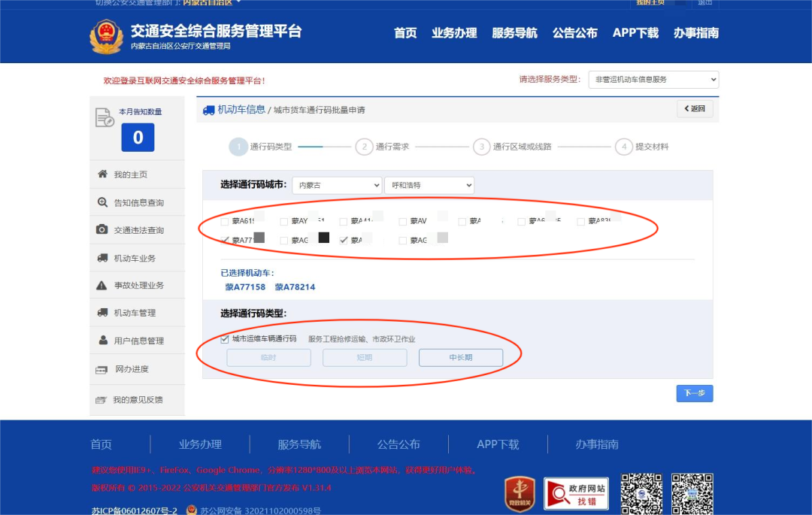Open 业务办理 in top navigation
Viewport: 812px width, 515px height.
coord(454,33)
